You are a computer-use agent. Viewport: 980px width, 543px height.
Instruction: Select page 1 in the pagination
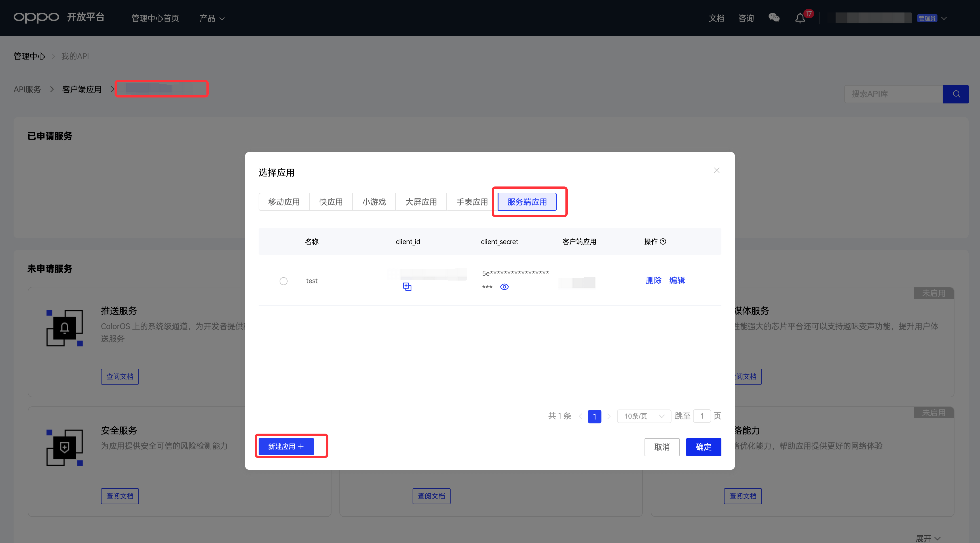pyautogui.click(x=594, y=416)
